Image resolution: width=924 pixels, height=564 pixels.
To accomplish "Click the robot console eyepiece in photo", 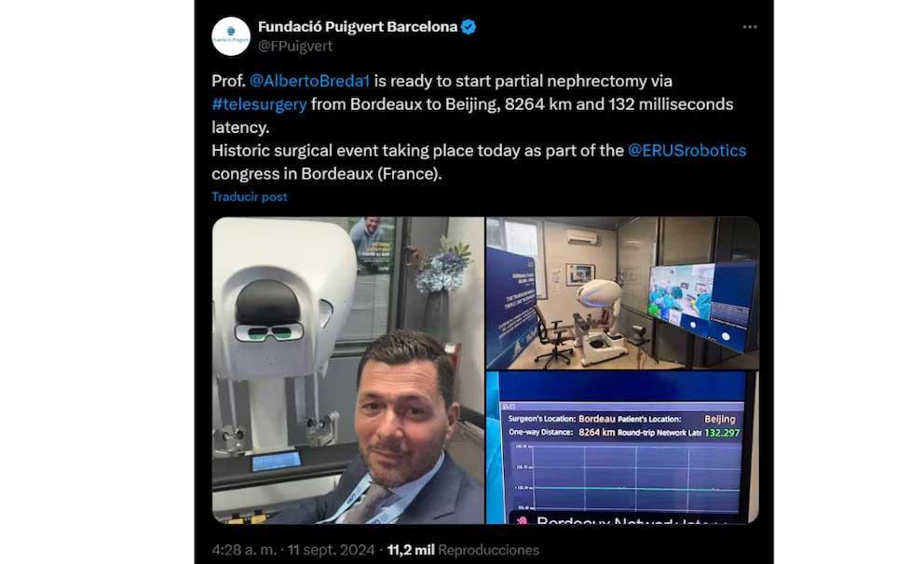I will pyautogui.click(x=269, y=332).
